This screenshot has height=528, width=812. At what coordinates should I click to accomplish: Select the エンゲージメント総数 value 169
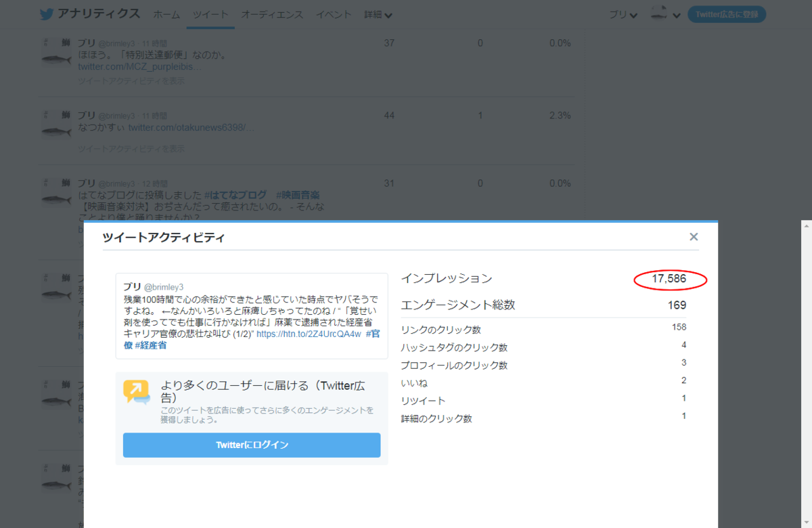click(x=677, y=305)
